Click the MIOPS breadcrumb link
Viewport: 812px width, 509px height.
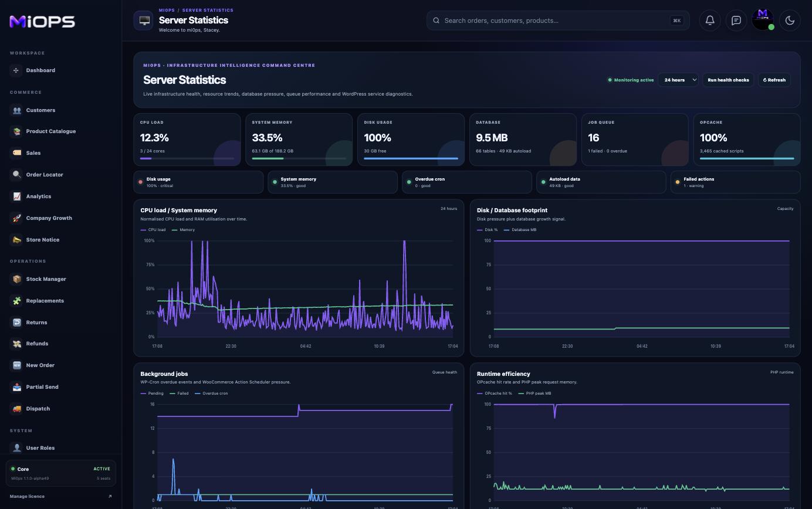coord(167,10)
